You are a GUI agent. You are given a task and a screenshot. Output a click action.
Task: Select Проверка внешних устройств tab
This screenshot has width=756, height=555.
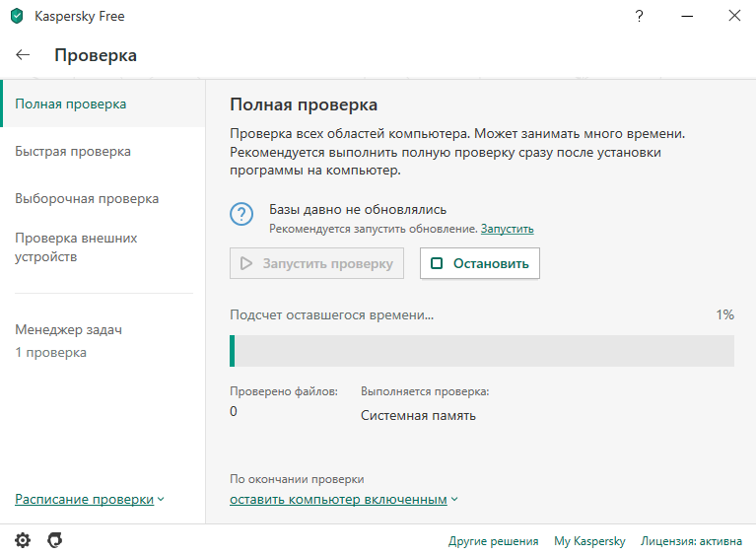(76, 247)
